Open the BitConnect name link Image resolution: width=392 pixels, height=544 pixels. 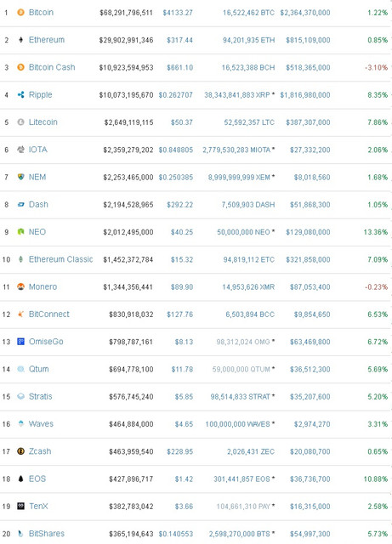click(x=49, y=314)
